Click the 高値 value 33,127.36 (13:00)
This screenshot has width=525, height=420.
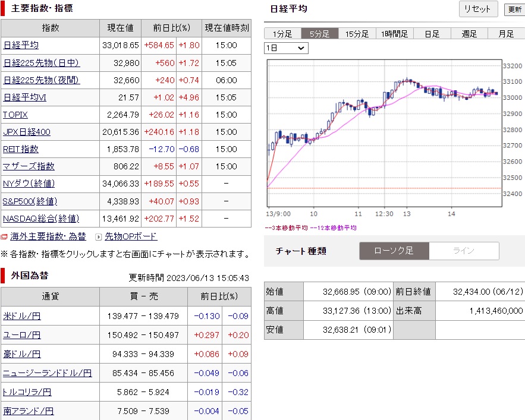(357, 311)
